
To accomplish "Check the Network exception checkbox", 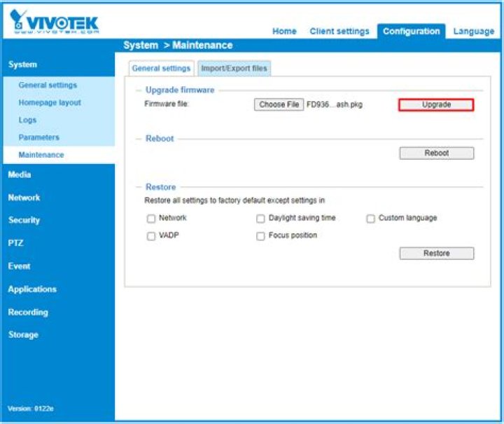I will click(x=151, y=219).
